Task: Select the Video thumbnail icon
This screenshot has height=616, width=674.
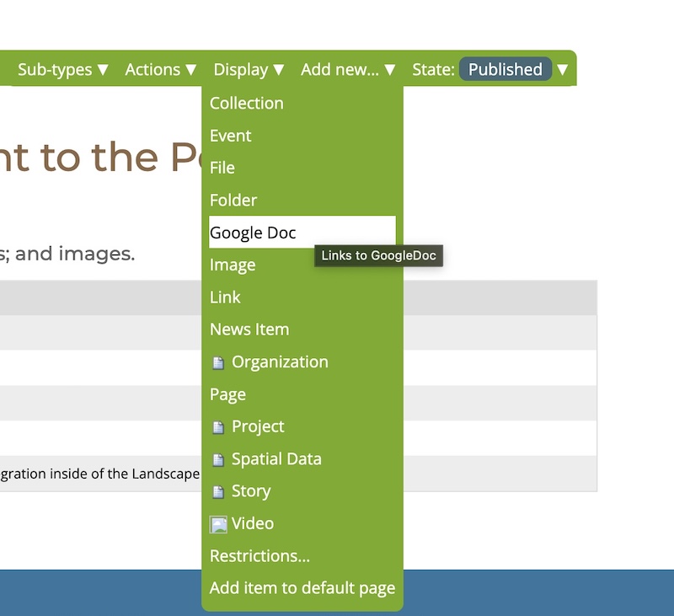Action: (220, 523)
